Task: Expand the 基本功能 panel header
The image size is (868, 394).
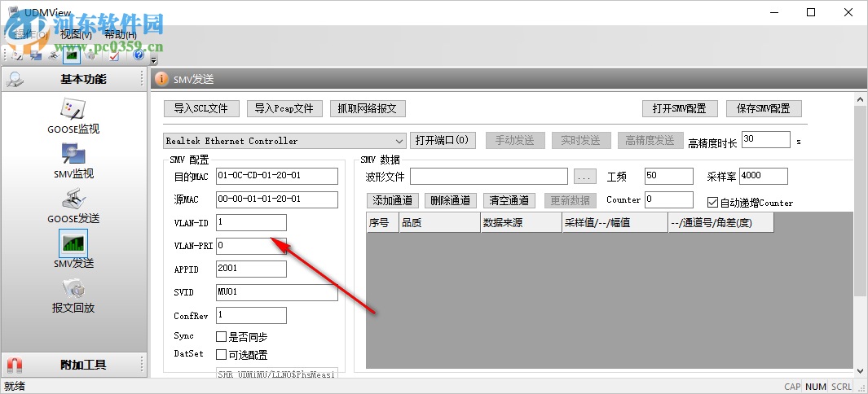Action: coord(73,79)
